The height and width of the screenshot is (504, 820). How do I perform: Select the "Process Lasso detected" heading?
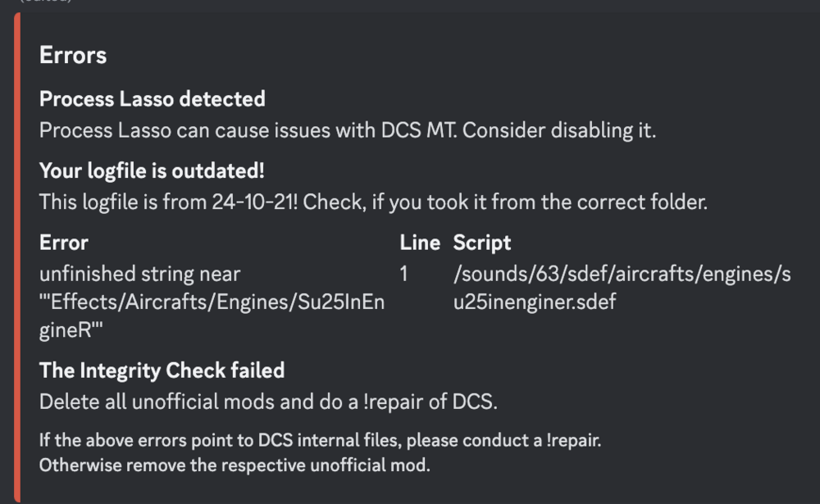pyautogui.click(x=152, y=99)
